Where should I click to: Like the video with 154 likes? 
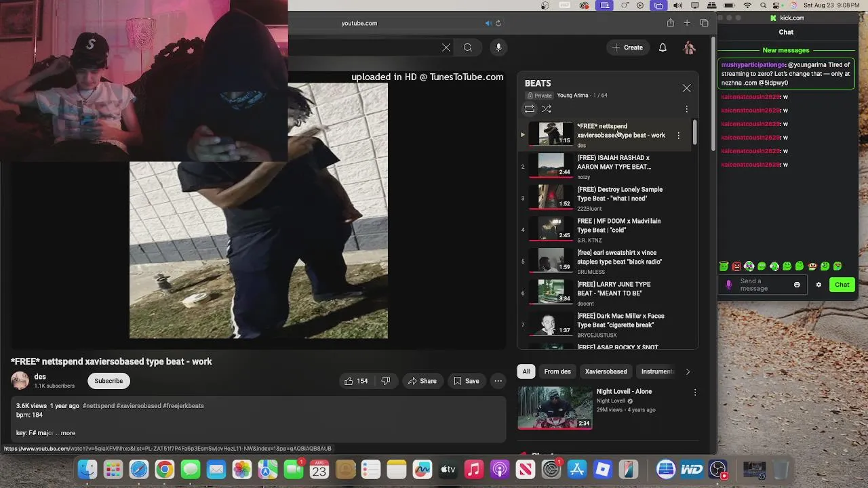click(356, 381)
